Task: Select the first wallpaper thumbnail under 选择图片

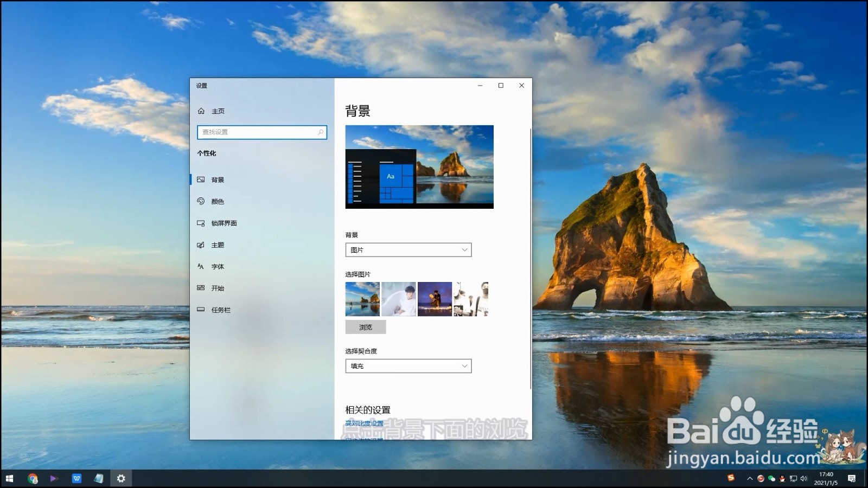Action: [x=362, y=299]
